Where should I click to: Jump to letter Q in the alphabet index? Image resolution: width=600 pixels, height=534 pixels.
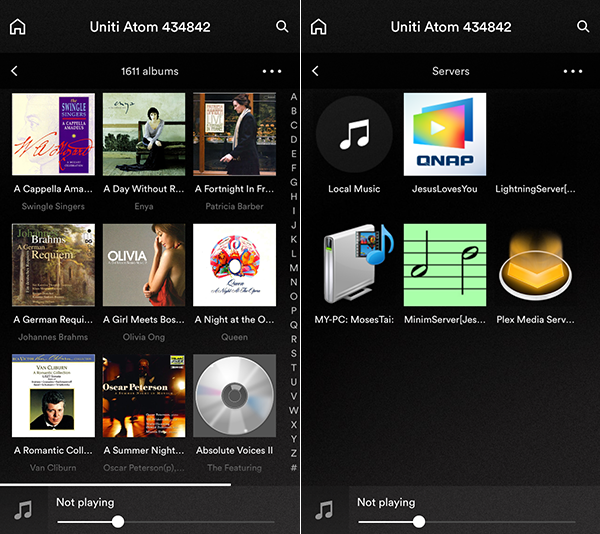point(293,325)
